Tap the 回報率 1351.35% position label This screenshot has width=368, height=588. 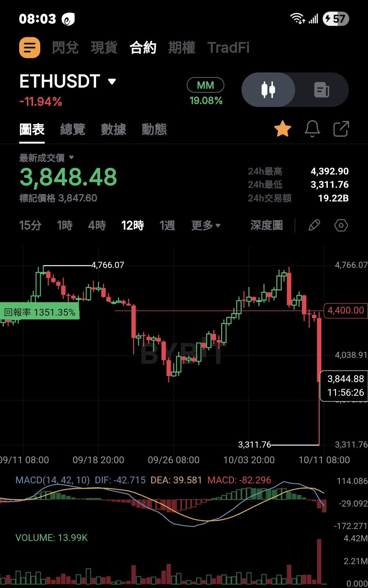(40, 312)
